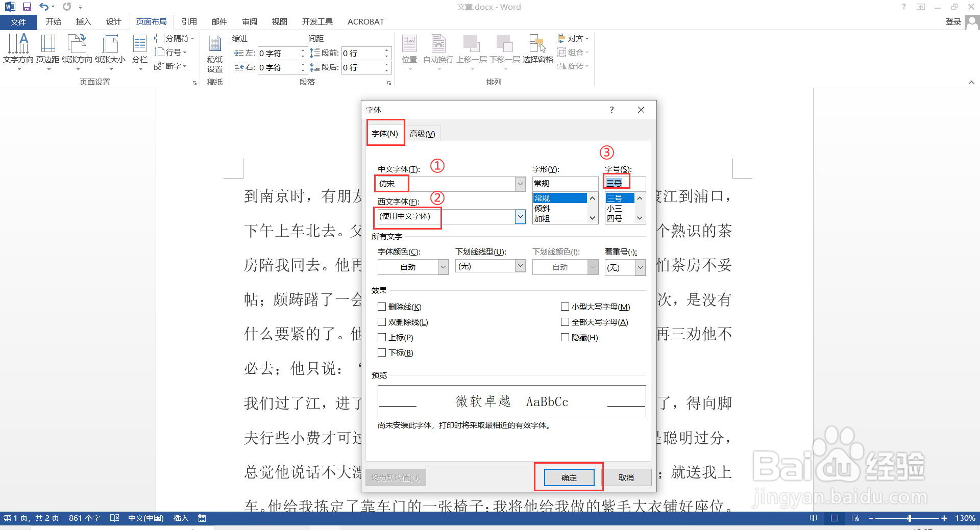Click the Send Backward (下移一层) icon
Screen dimensions: 980x530
(505, 52)
